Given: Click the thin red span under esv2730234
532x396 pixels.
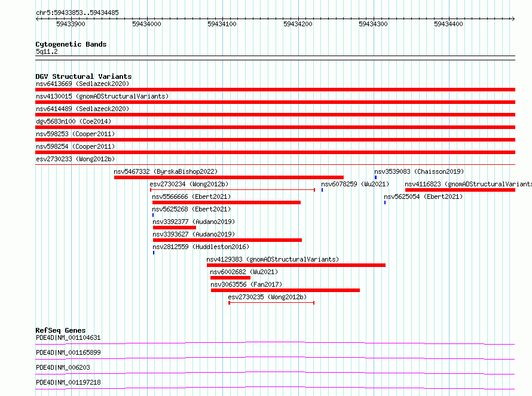Looking at the screenshot, I should pos(233,190).
